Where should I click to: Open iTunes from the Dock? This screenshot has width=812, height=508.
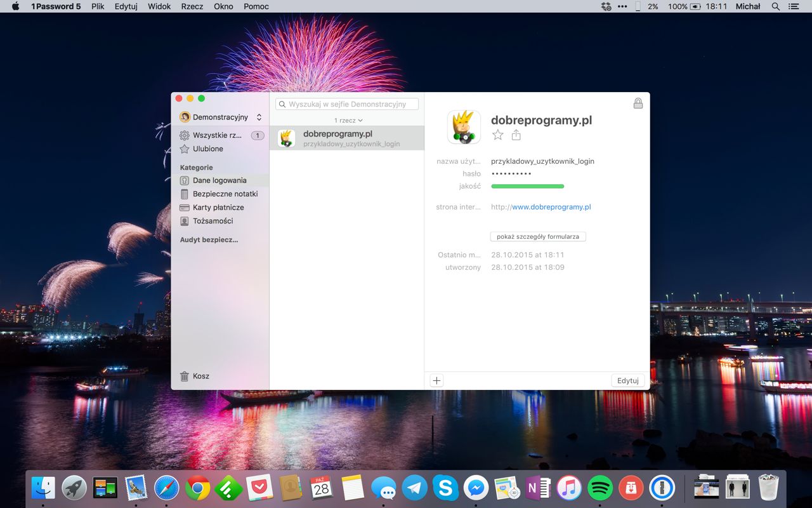pyautogui.click(x=569, y=488)
